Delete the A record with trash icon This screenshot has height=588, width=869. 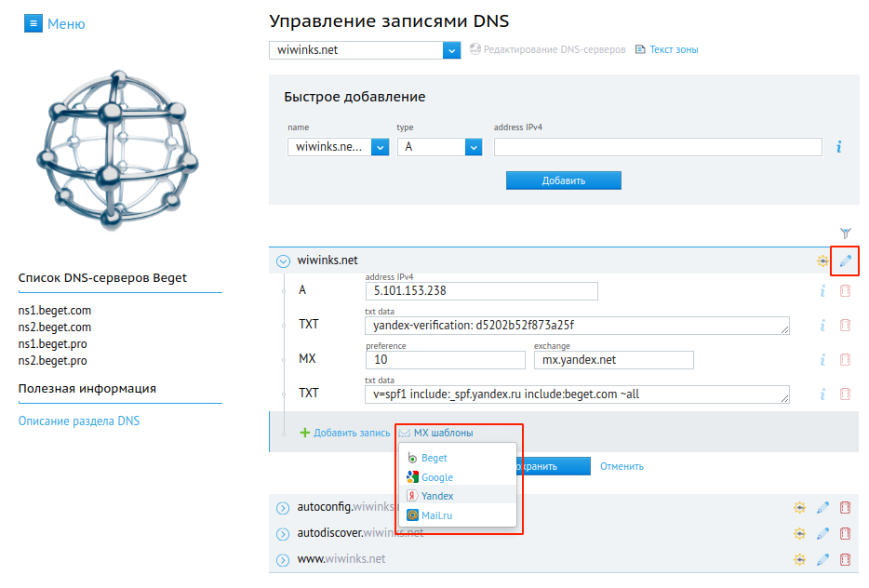coord(845,291)
